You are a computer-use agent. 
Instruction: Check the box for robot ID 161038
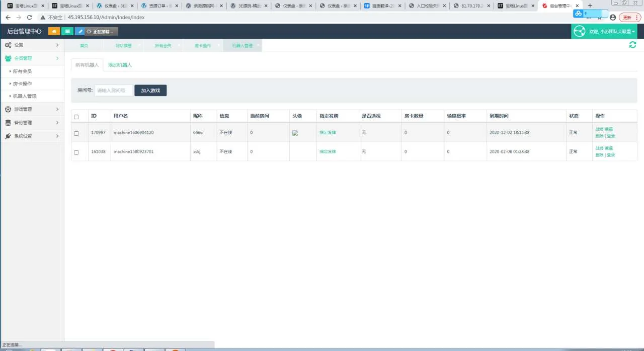point(76,152)
